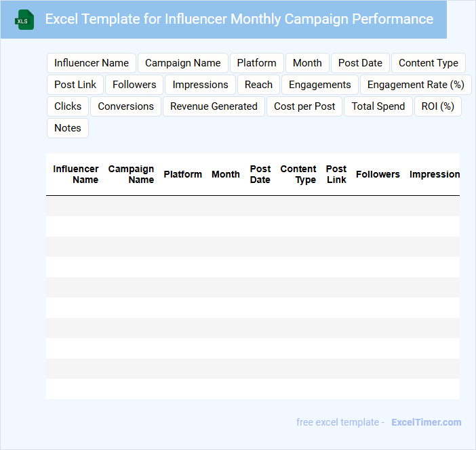Image resolution: width=476 pixels, height=450 pixels.
Task: Select the Conversions tag
Action: (125, 106)
